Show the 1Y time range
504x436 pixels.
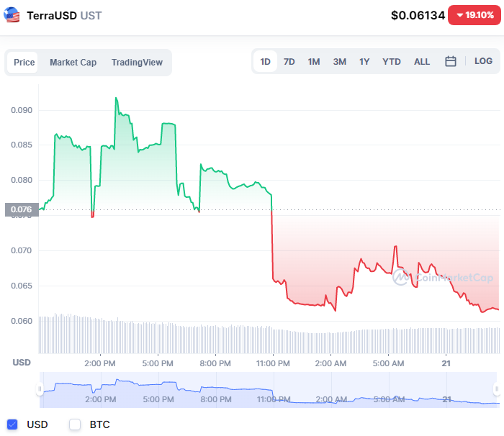tap(364, 62)
